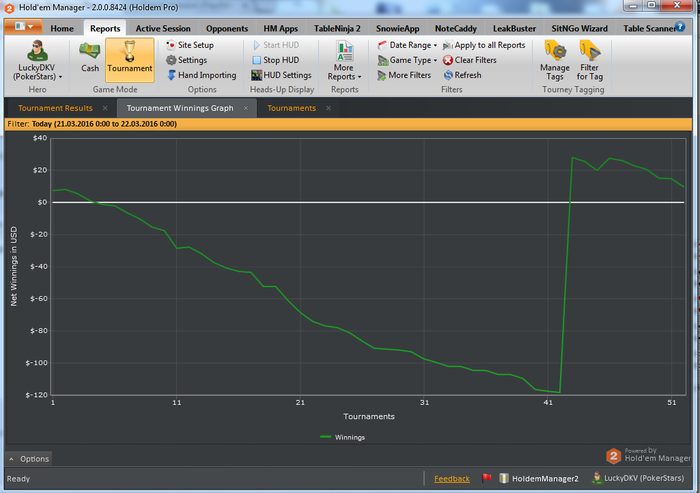Maximize the Hold'em Manager window

[x=651, y=5]
